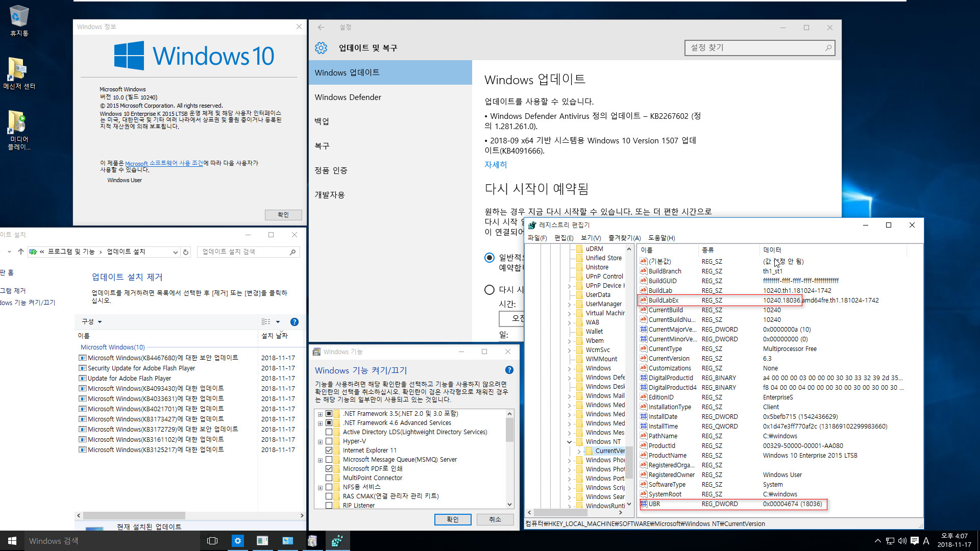Open Task View on the taskbar

pyautogui.click(x=212, y=541)
